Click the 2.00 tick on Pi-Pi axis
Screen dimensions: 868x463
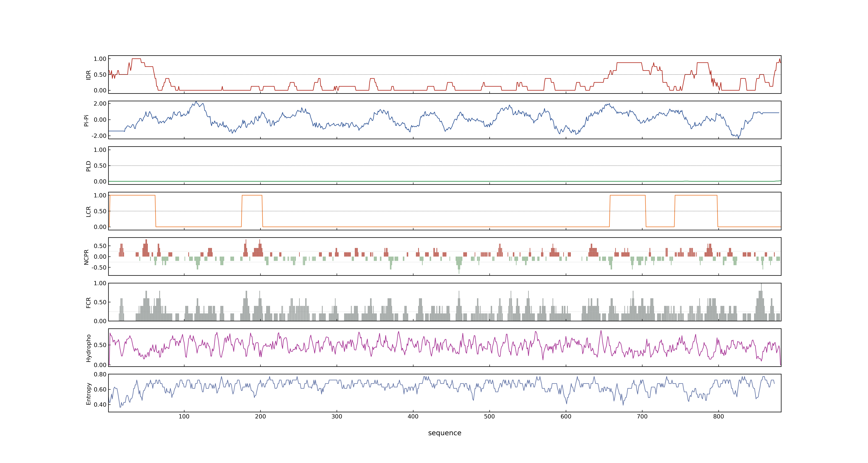coord(100,104)
